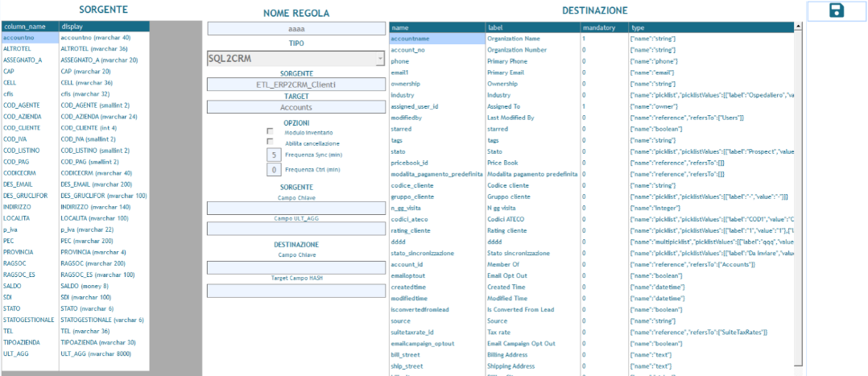The width and height of the screenshot is (868, 376).
Task: Select account_no destination field
Action: tap(436, 50)
